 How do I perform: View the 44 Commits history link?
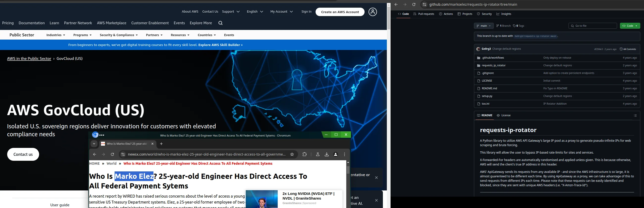[x=628, y=49]
